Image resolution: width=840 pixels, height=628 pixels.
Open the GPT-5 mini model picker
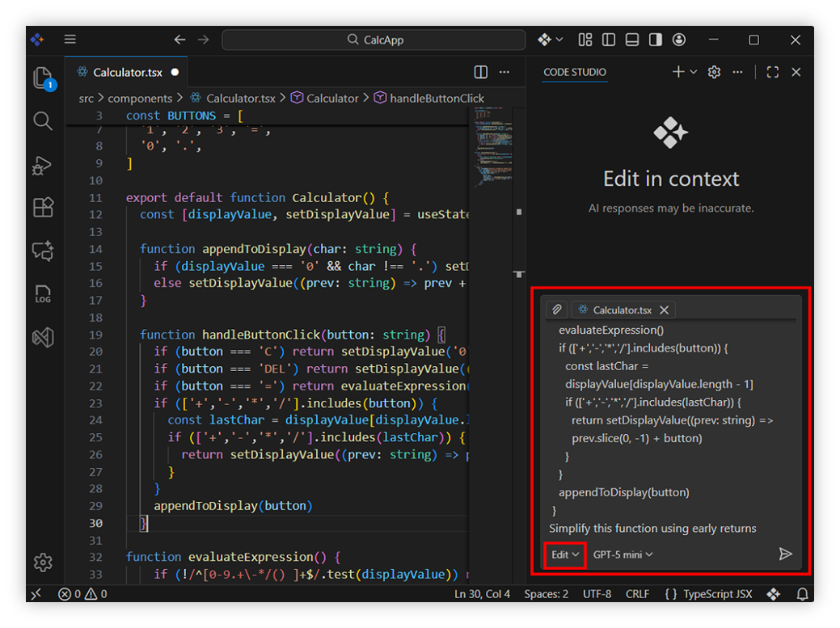623,554
